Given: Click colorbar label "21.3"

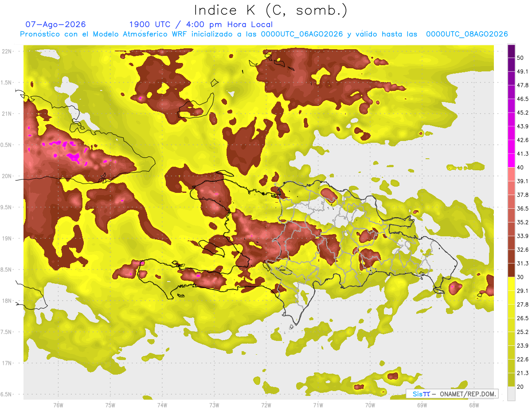Looking at the screenshot, I should click(523, 373).
